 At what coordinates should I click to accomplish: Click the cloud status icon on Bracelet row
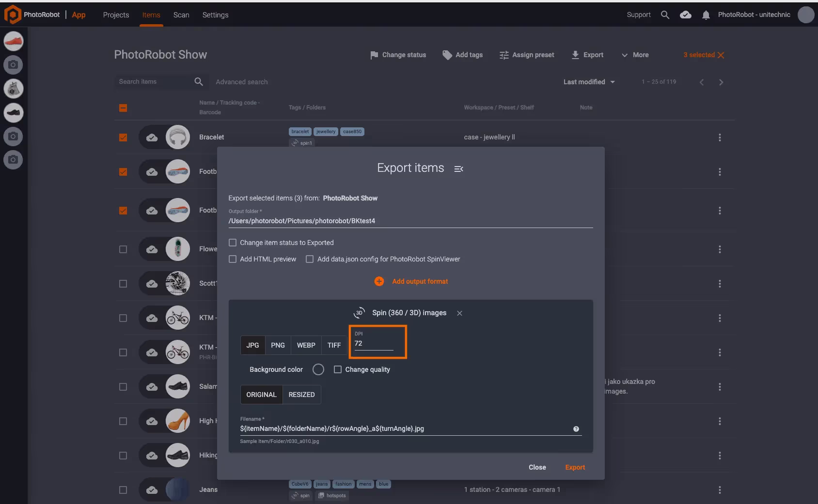tap(152, 137)
